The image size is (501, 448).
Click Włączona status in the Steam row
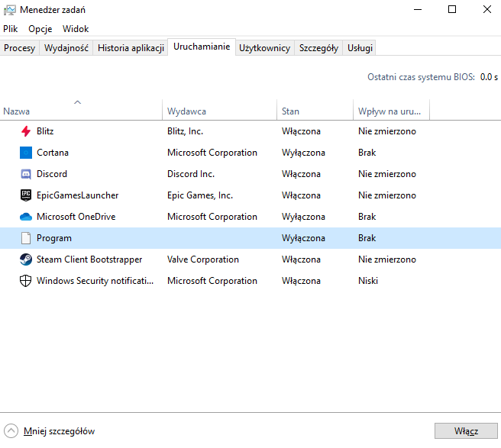tap(301, 259)
